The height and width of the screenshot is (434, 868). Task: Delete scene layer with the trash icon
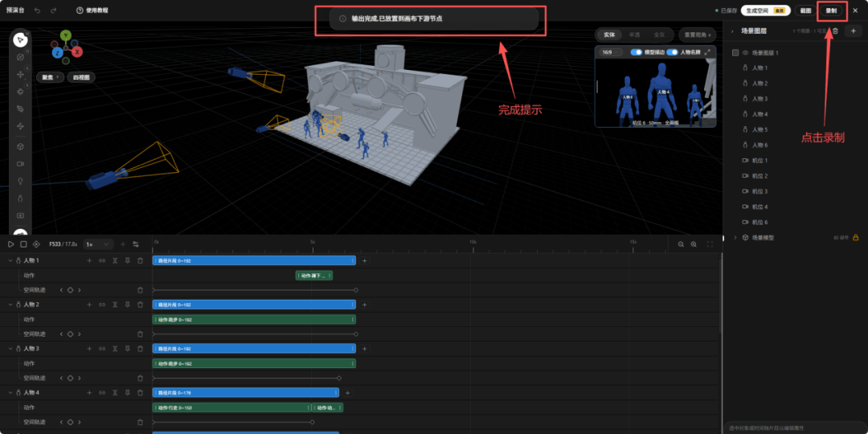point(835,31)
